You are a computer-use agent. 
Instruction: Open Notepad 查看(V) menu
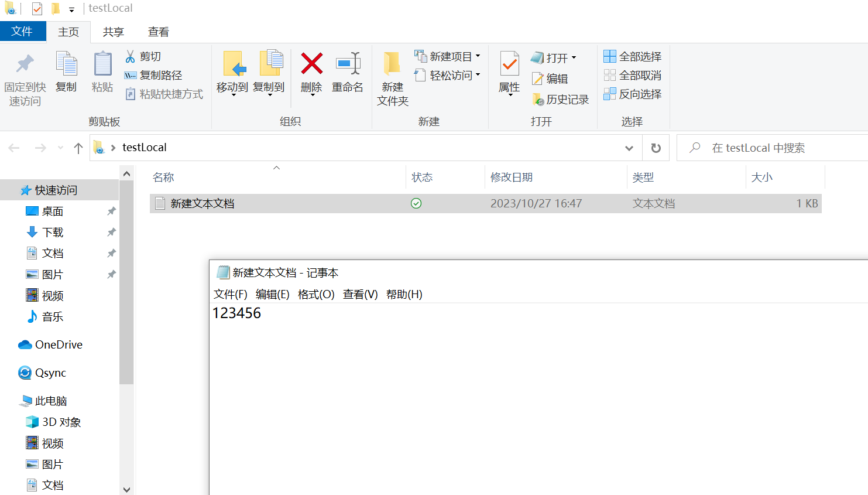[361, 294]
